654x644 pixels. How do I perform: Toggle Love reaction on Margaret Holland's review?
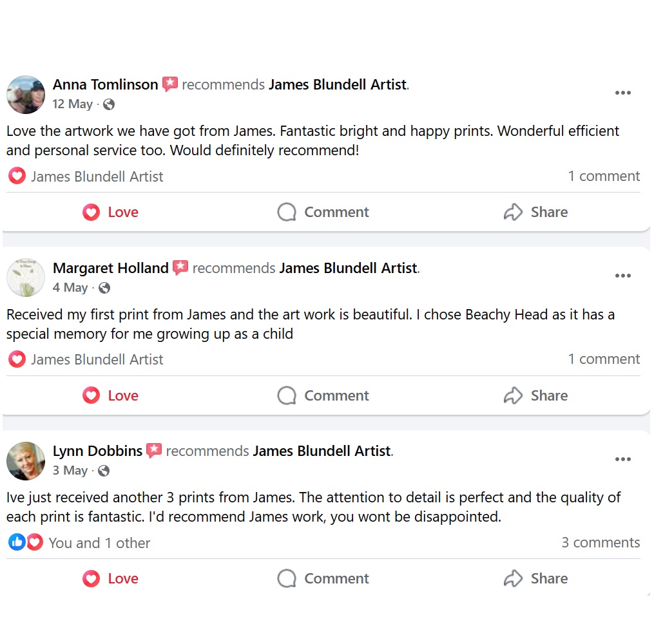point(111,395)
